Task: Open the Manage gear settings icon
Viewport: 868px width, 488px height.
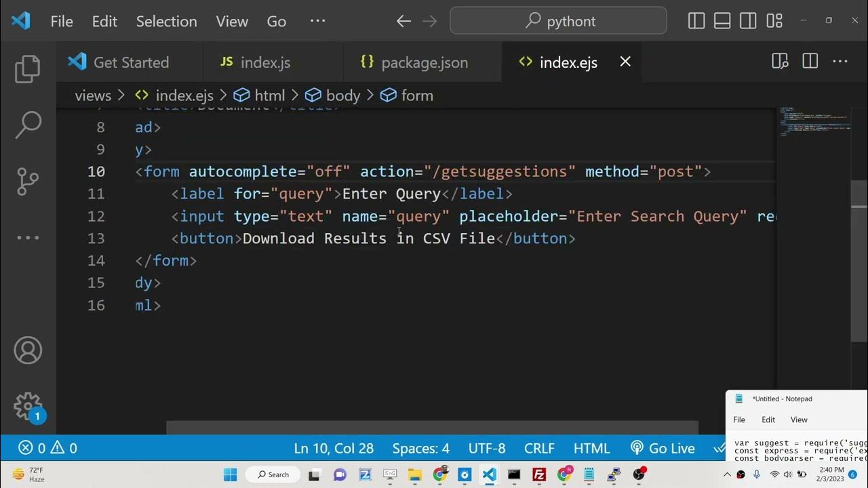Action: [x=28, y=407]
